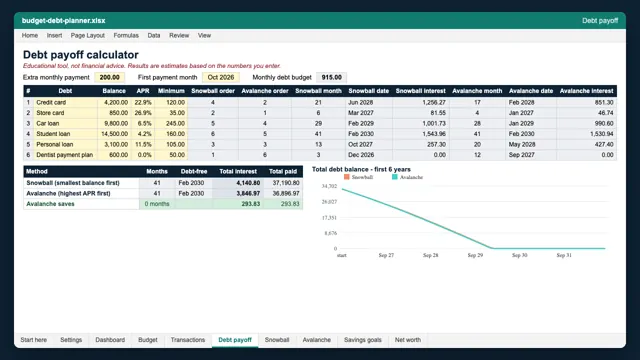Click the 14,500.00 balance cell
This screenshot has height=360, width=640.
coord(114,134)
